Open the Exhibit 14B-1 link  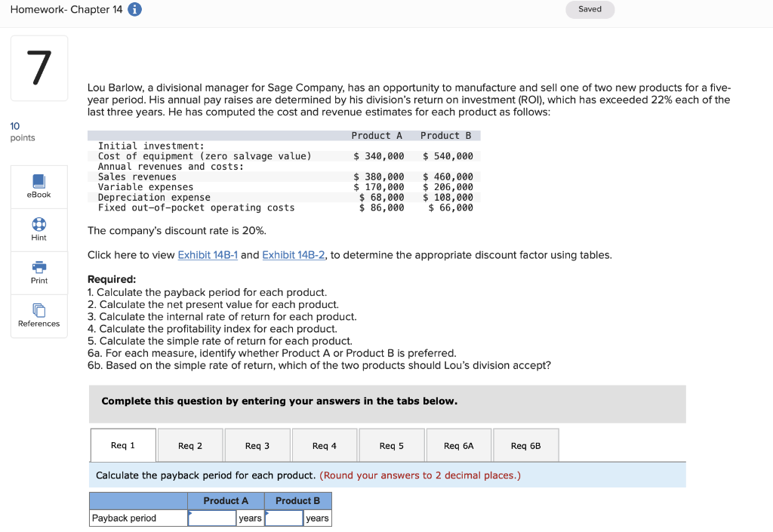tap(208, 255)
